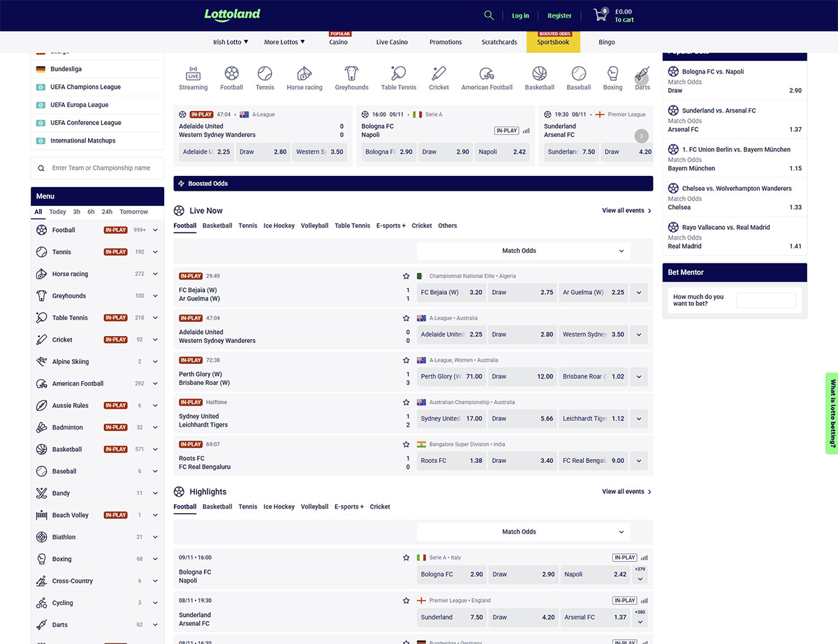The image size is (838, 644).
Task: Toggle favorite star for Bologna FC vs Napoli
Action: (406, 557)
